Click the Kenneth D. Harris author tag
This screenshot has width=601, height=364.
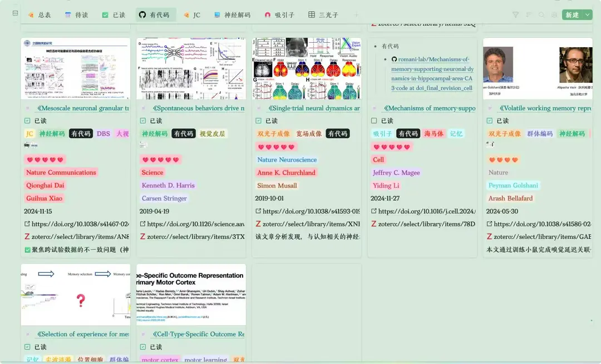click(168, 185)
